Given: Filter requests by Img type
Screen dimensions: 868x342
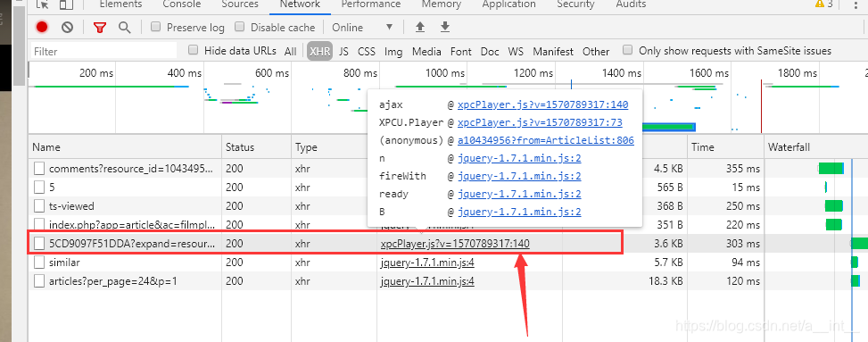Looking at the screenshot, I should 393,51.
